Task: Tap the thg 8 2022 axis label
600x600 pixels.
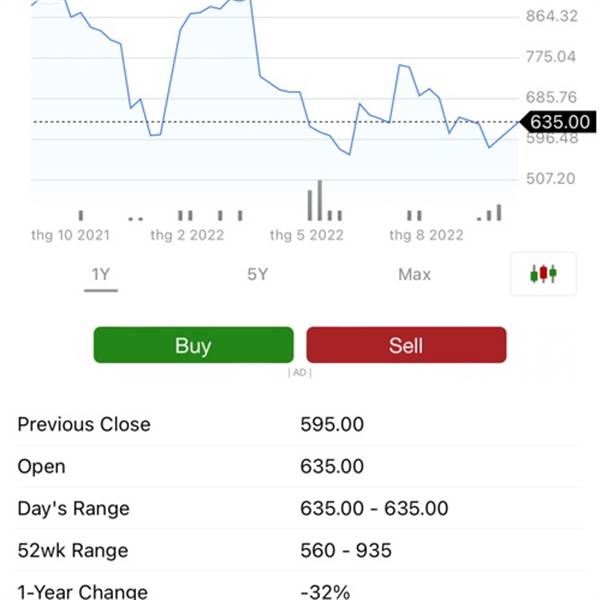Action: tap(426, 235)
